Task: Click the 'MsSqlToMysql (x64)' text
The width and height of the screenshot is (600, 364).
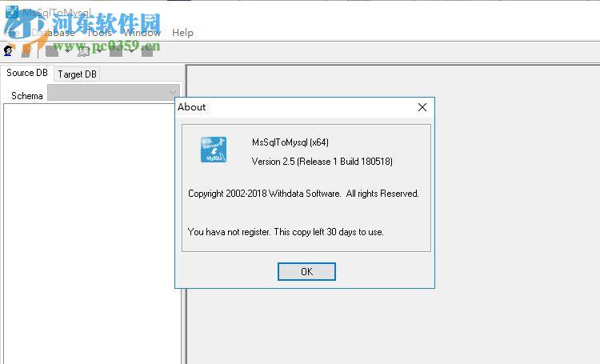Action: (x=290, y=142)
